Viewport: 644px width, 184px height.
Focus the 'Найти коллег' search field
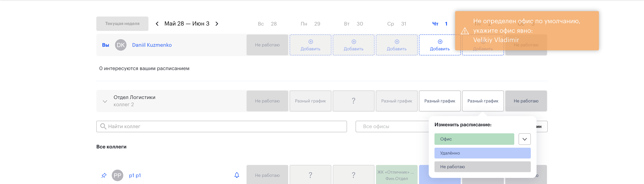pyautogui.click(x=222, y=126)
